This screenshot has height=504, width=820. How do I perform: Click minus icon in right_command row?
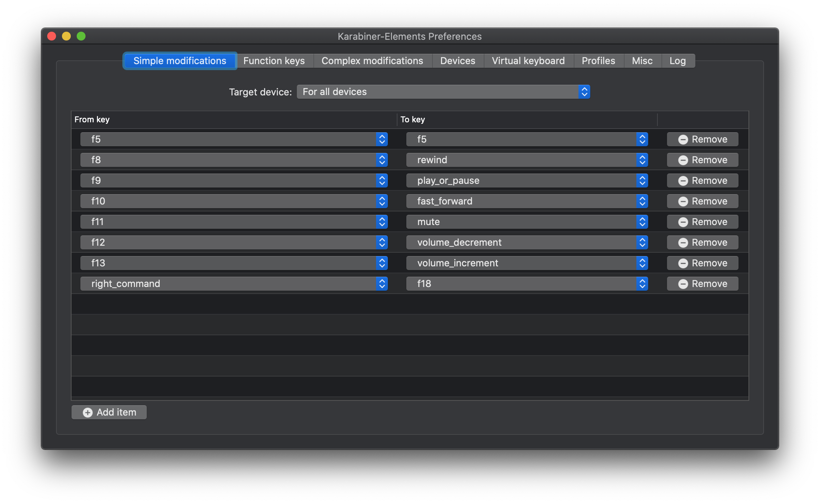(683, 284)
